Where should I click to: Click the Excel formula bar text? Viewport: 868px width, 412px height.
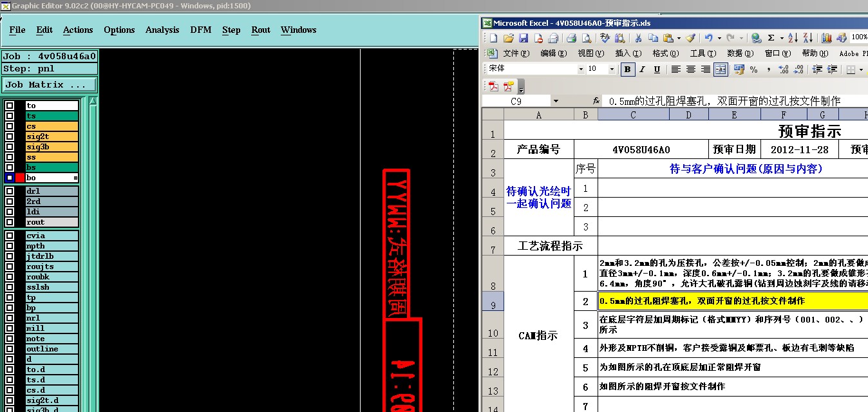pos(724,101)
